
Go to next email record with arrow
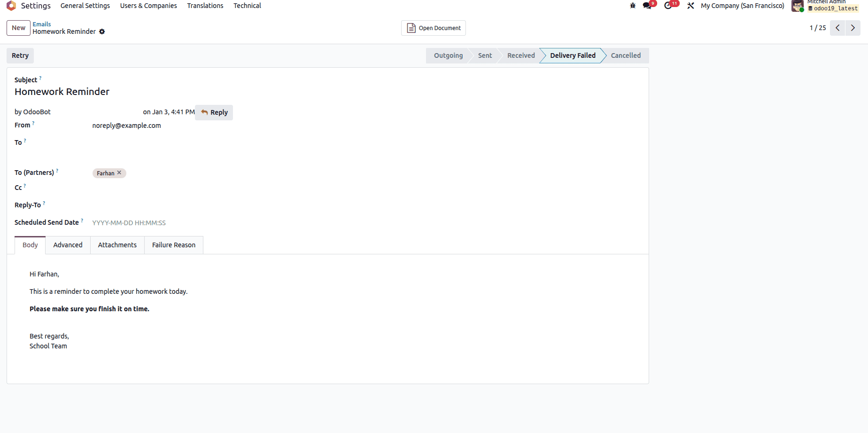click(x=853, y=28)
